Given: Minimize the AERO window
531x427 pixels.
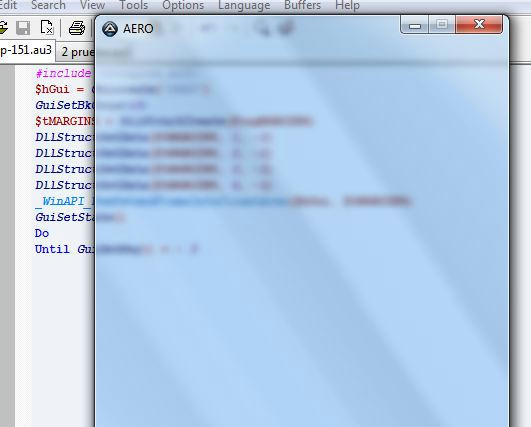Looking at the screenshot, I should [x=415, y=25].
